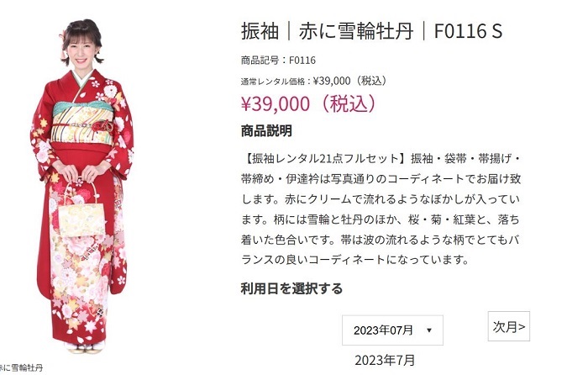
Task: Open the 2023年07月 month dropdown
Action: (x=392, y=330)
